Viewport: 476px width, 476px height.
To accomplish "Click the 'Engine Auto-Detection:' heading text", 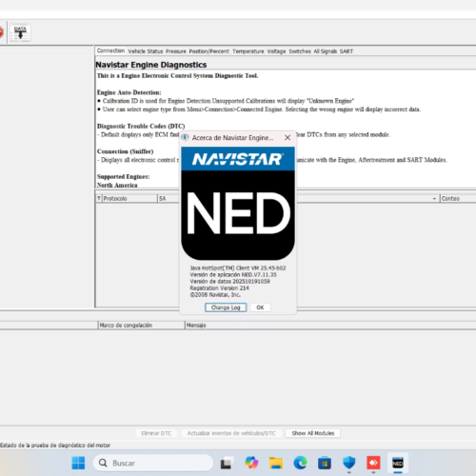I will click(129, 92).
